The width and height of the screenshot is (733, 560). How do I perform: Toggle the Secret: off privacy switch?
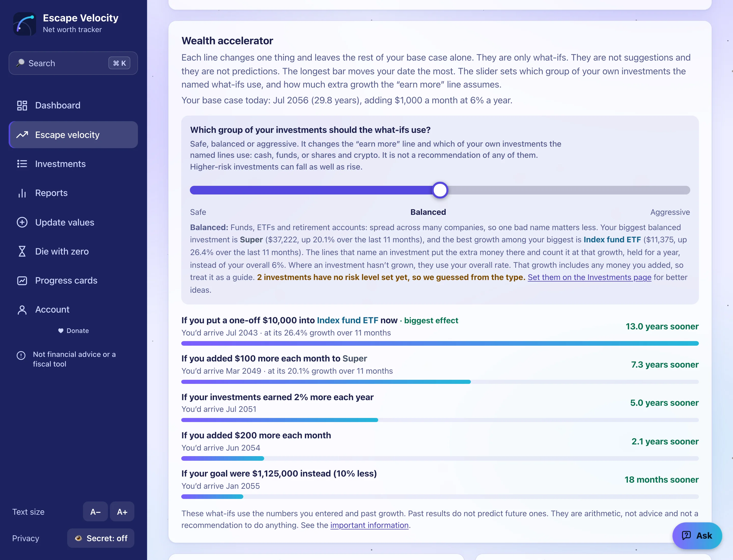tap(101, 538)
